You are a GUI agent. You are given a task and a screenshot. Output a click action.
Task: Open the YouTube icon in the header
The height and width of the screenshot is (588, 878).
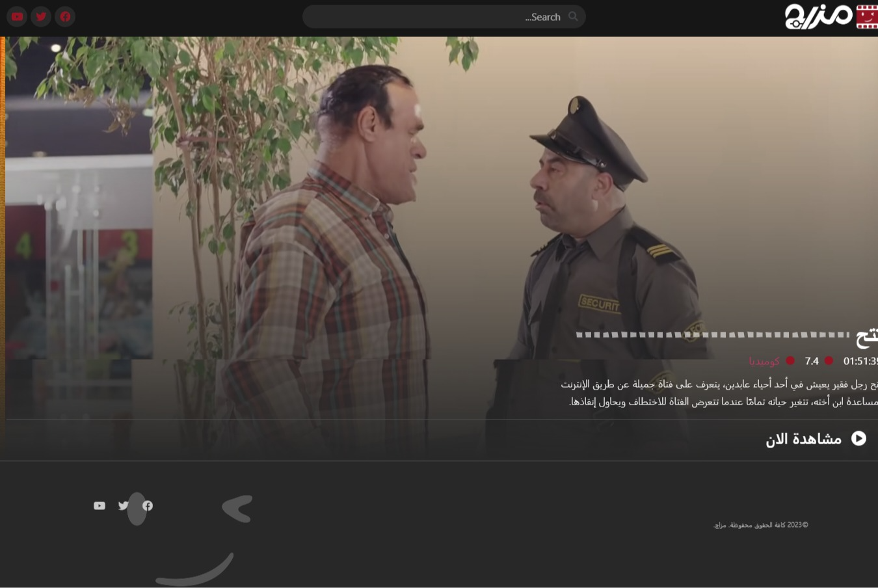pyautogui.click(x=17, y=16)
